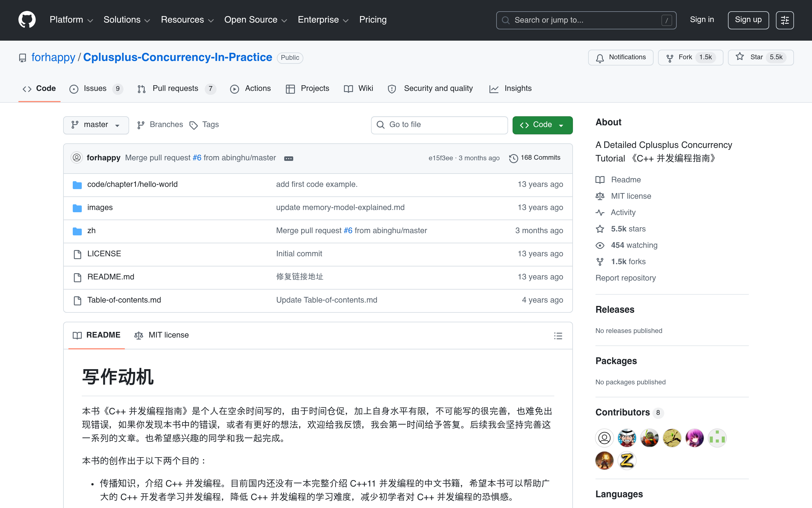This screenshot has height=508, width=812.
Task: Open the README.md file
Action: point(111,277)
